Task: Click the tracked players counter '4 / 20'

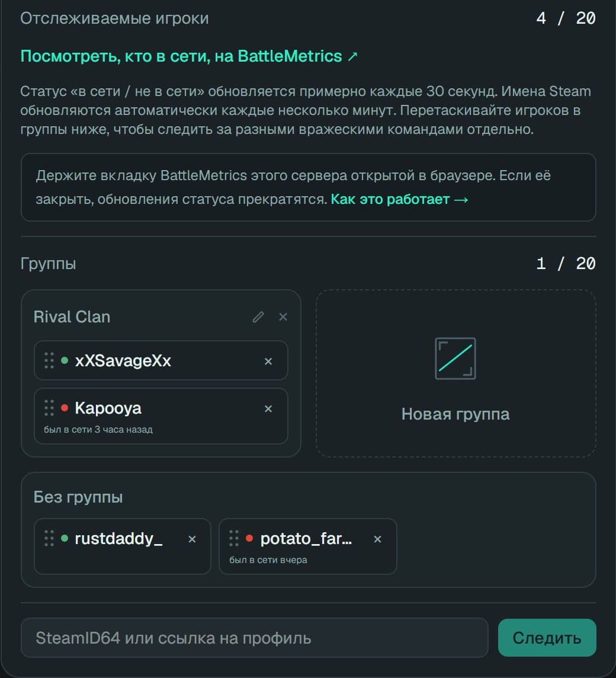Action: [566, 18]
